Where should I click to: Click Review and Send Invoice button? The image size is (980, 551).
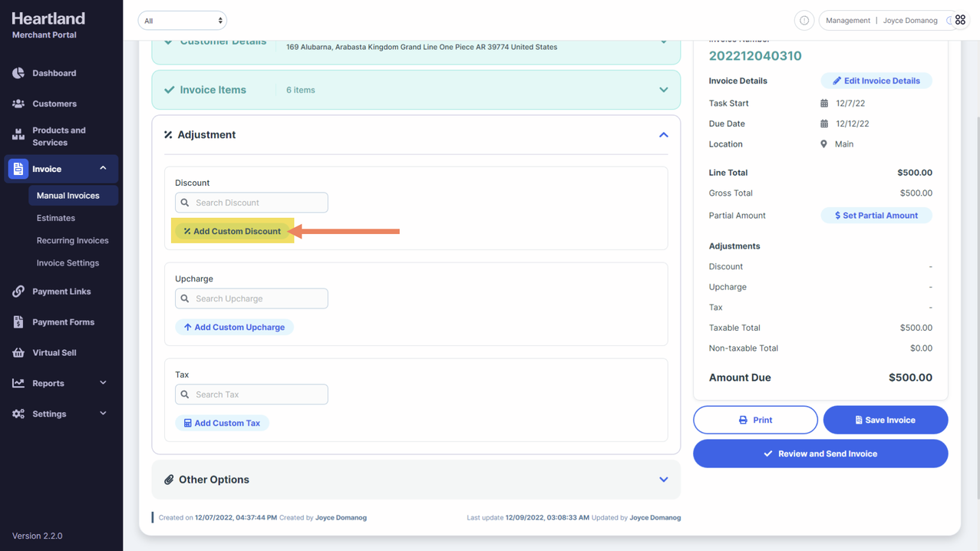(820, 454)
